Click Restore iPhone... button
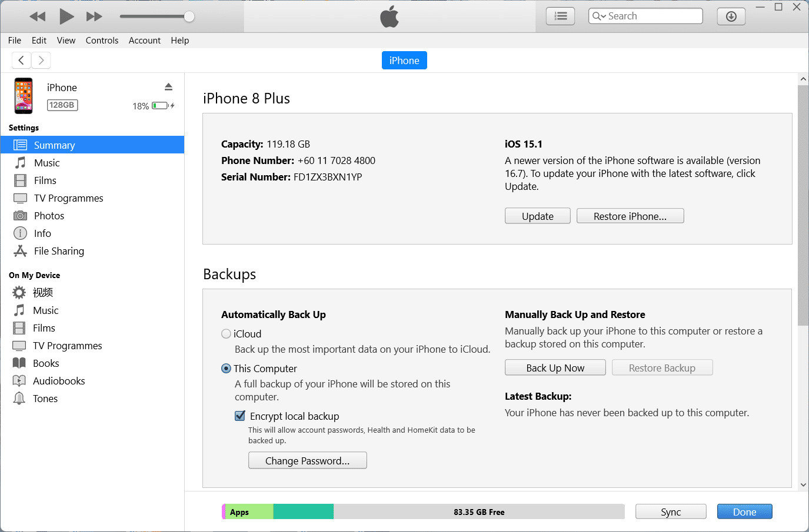 coord(630,216)
